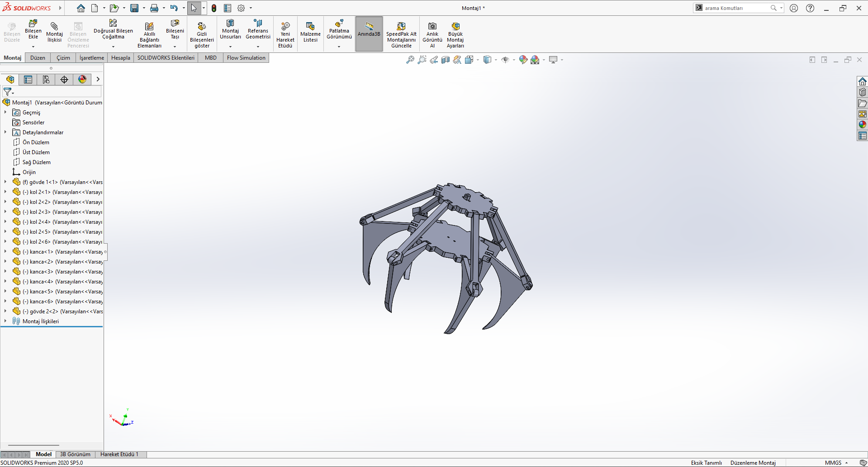Click Bileşeni Taşı move component tool

(175, 30)
